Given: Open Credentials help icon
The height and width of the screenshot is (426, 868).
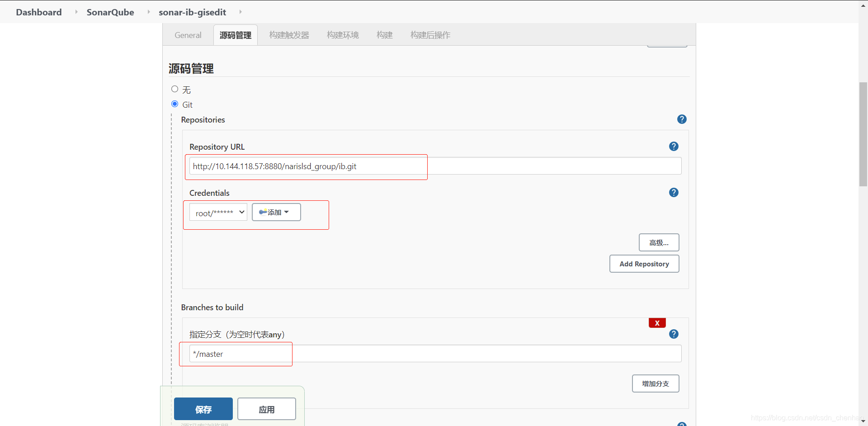Looking at the screenshot, I should click(674, 193).
